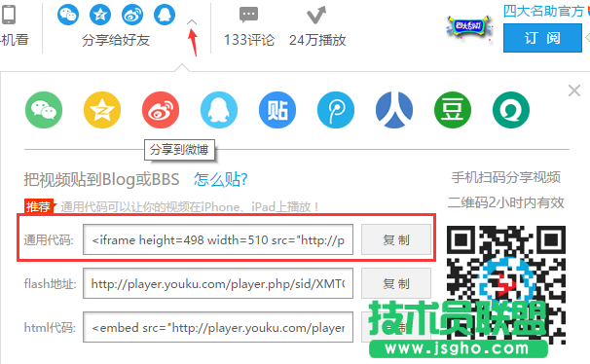This screenshot has height=364, width=590.
Task: Share to Pengyou with the blue P icon
Action: (336, 110)
